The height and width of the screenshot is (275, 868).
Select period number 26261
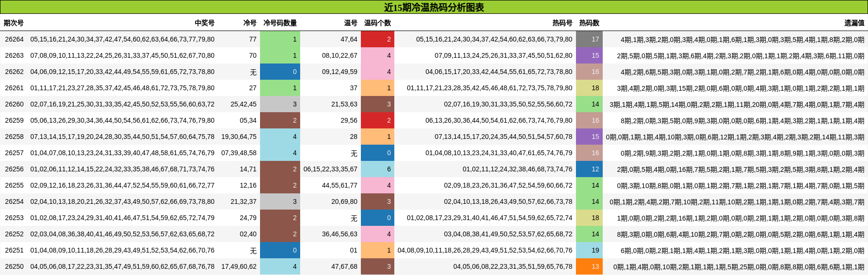tap(14, 88)
